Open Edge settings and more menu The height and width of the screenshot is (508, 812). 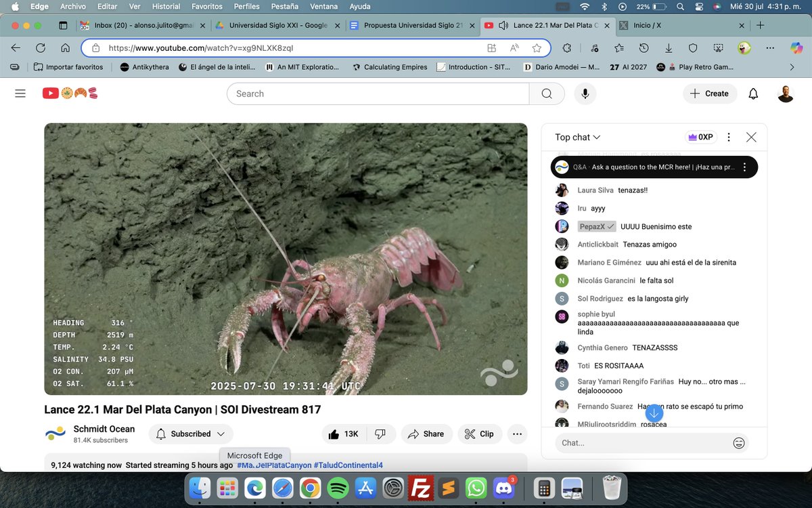[x=770, y=48]
